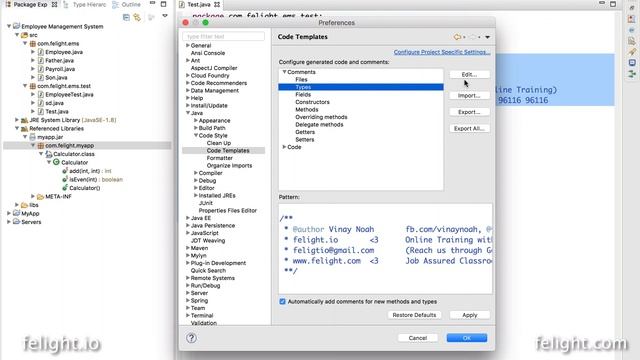Viewport: 640px width, 360px height.
Task: Open Ansi Console preferences page
Action: point(208,53)
